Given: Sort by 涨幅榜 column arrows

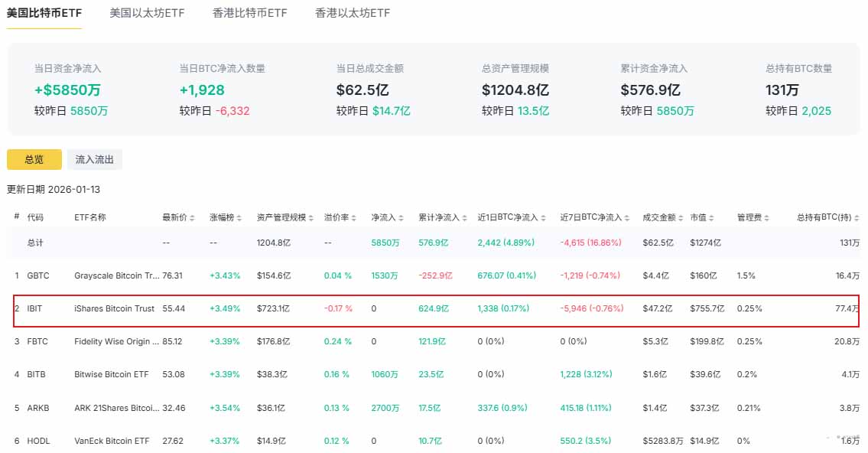Looking at the screenshot, I should 239,218.
